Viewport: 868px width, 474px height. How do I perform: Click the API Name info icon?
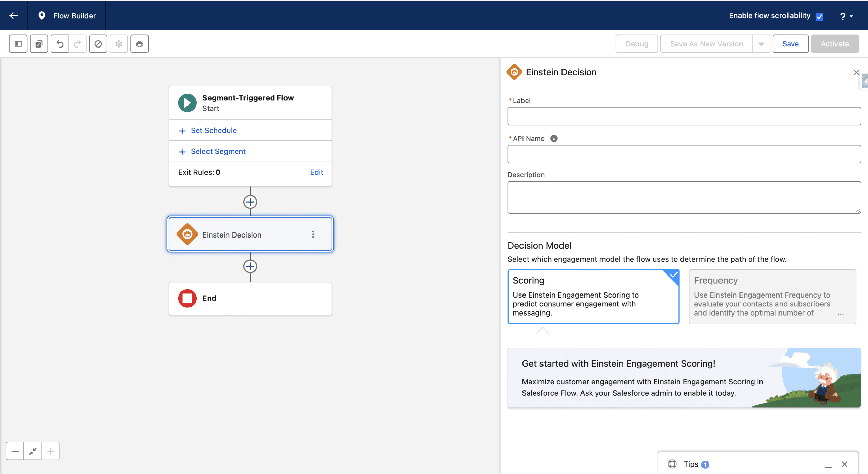pyautogui.click(x=554, y=138)
